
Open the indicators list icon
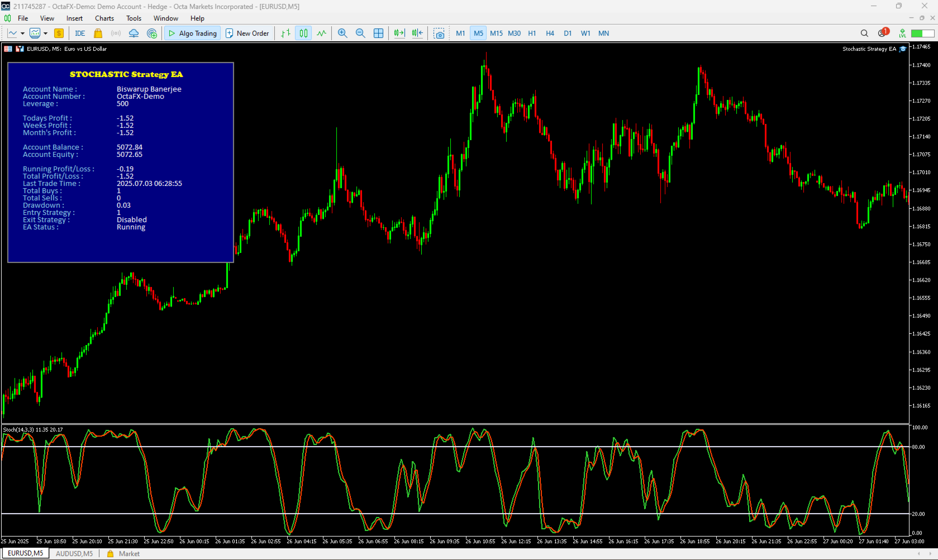coord(35,33)
